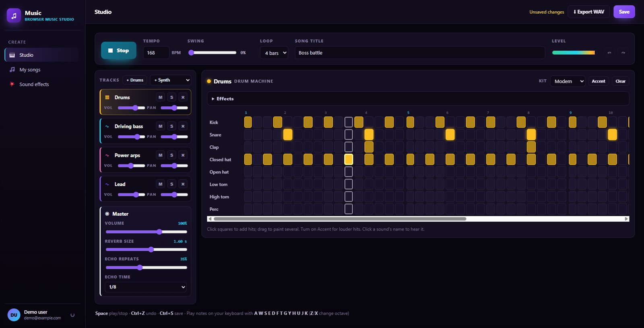Adjust the Swing slider
644x328 pixels.
[x=213, y=53]
